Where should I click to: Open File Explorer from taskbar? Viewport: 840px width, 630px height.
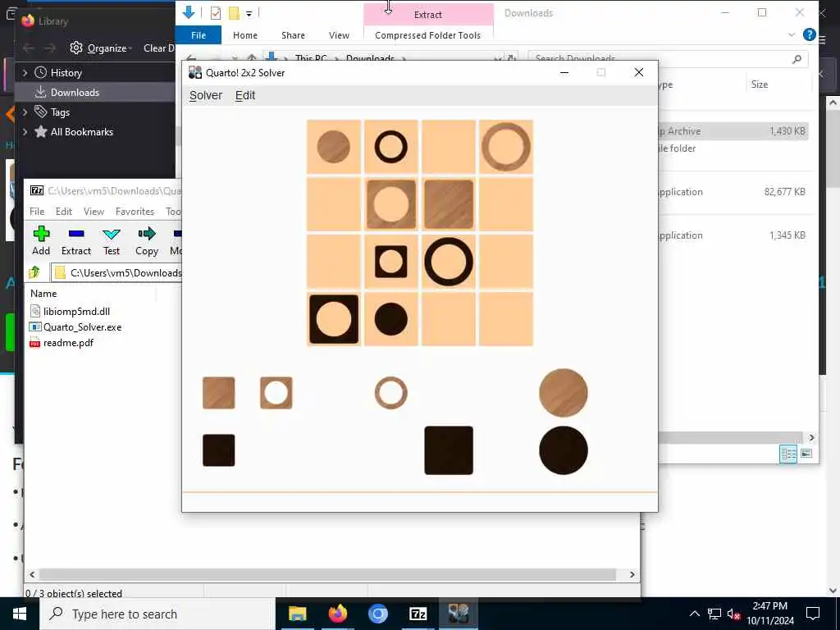pos(297,614)
